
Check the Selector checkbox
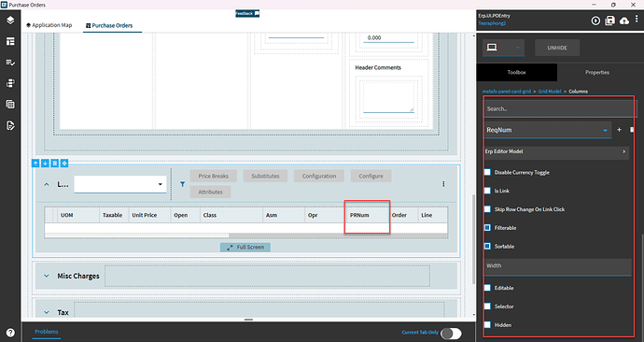coord(487,306)
